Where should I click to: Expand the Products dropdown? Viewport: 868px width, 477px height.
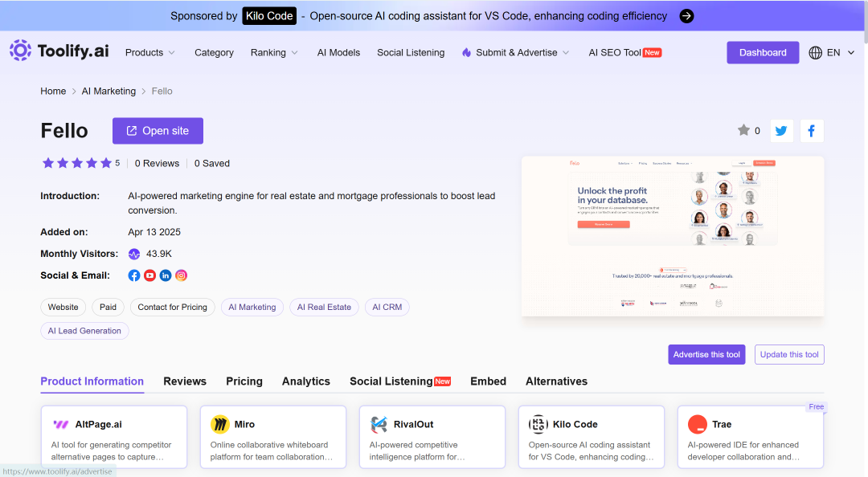click(150, 52)
